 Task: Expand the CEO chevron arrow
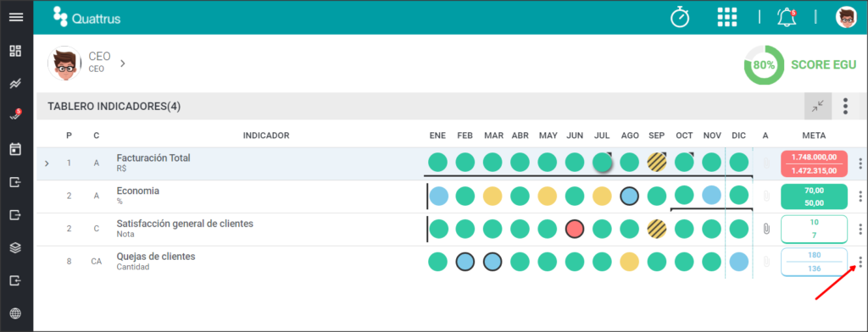(123, 64)
